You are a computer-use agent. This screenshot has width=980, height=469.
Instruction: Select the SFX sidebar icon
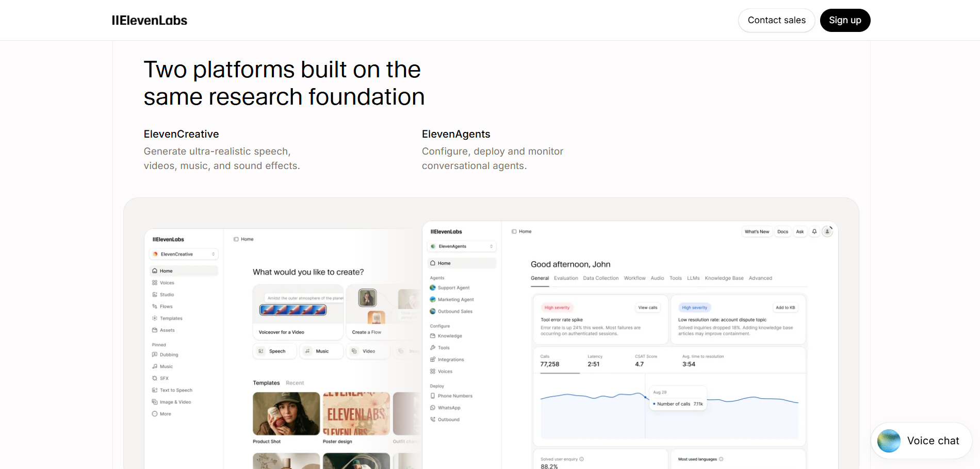click(155, 378)
